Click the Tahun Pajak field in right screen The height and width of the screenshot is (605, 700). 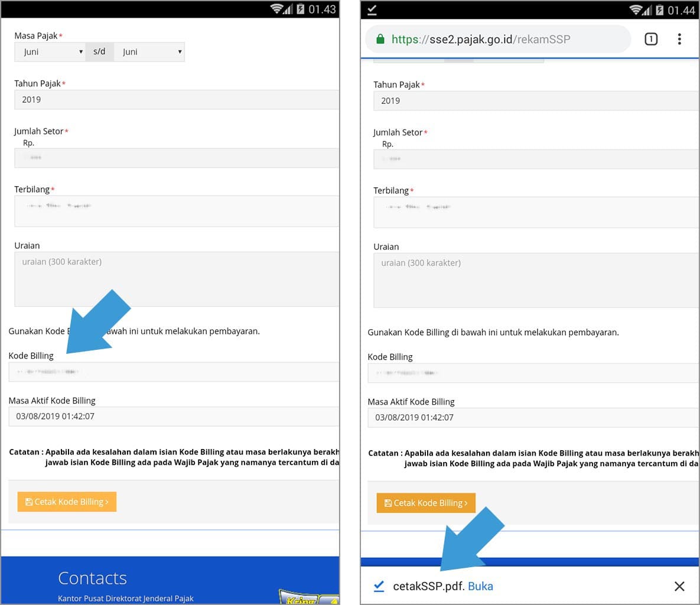point(536,101)
